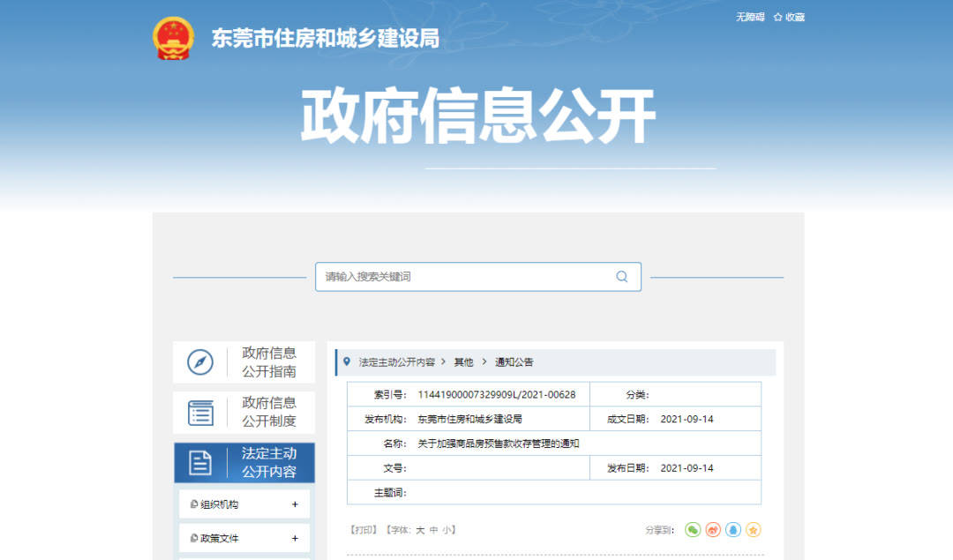
Task: Expand the 组织机构 section
Action: coord(295,505)
